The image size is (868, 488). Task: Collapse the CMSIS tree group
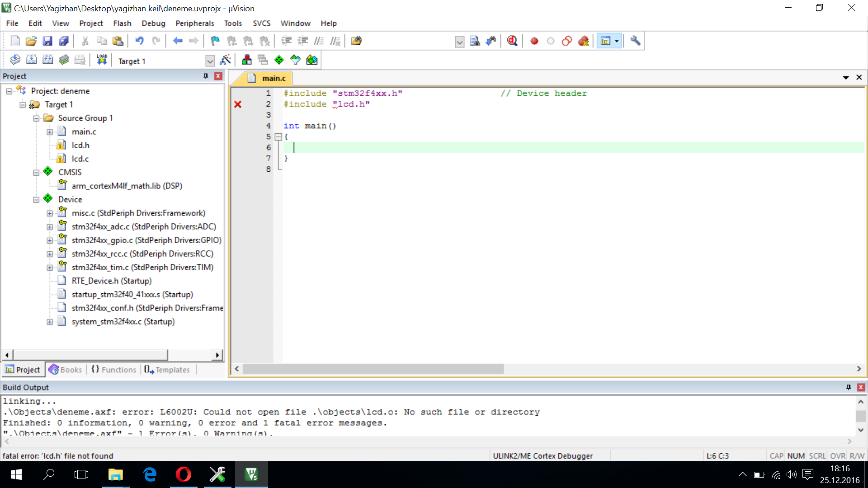click(x=36, y=173)
